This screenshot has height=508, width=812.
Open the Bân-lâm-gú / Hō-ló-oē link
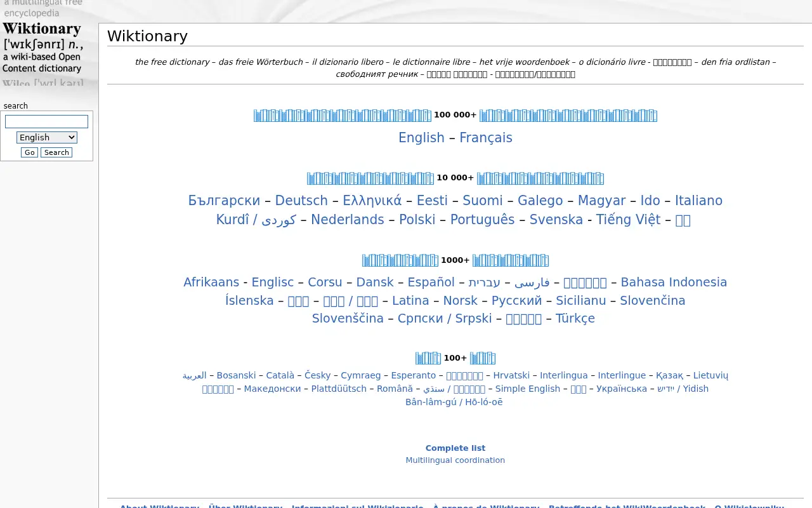click(454, 403)
